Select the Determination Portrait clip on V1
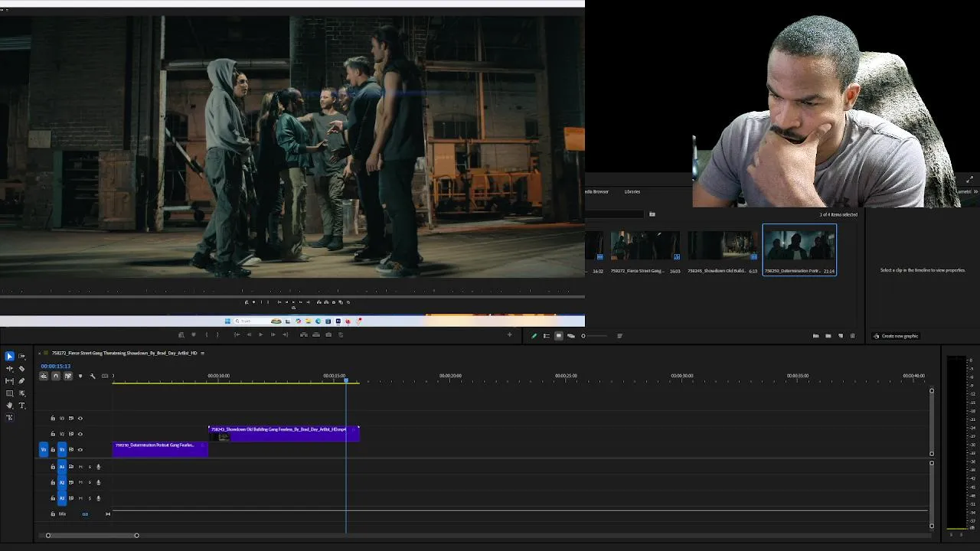Screen dimensions: 980x551 coord(160,449)
